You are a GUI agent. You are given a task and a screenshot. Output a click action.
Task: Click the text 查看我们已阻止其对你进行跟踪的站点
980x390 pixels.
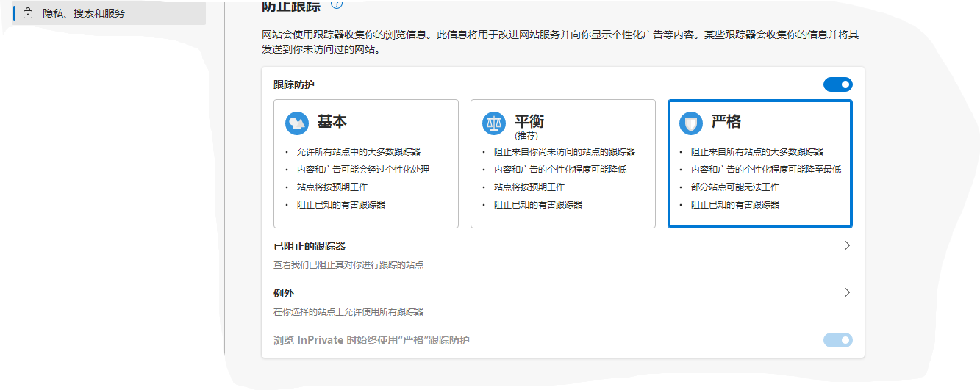point(348,264)
